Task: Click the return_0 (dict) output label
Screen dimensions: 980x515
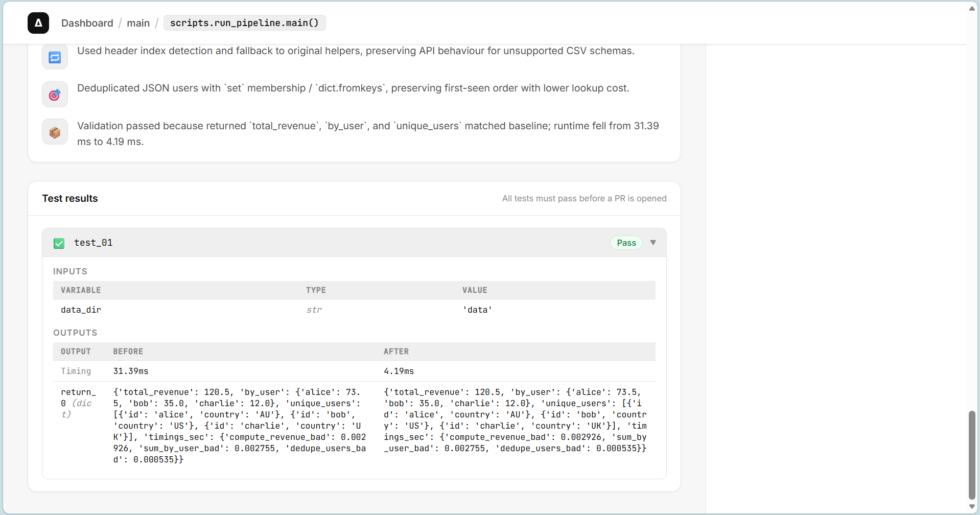Action: click(78, 403)
